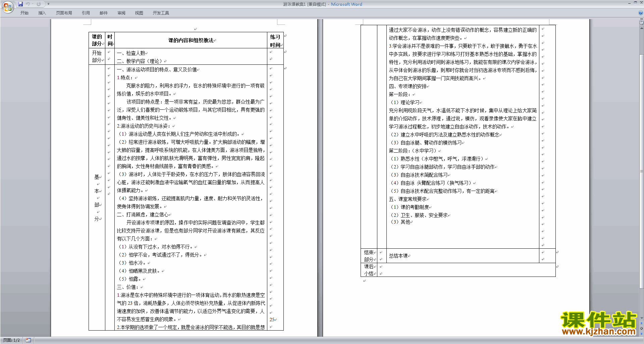644x344 pixels.
Task: Click the line （2）卫生、服装、安全要求
Action: coord(418,215)
